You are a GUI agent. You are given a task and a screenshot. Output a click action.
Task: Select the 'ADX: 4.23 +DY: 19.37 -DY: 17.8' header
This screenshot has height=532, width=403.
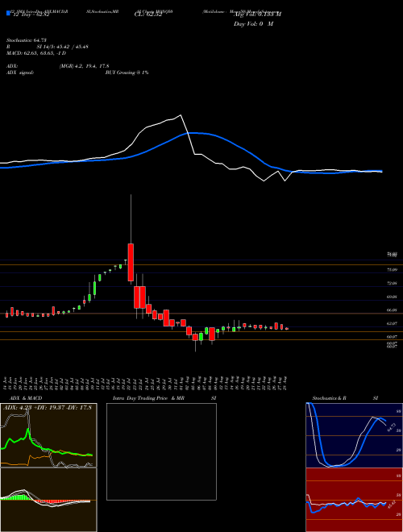[48, 408]
